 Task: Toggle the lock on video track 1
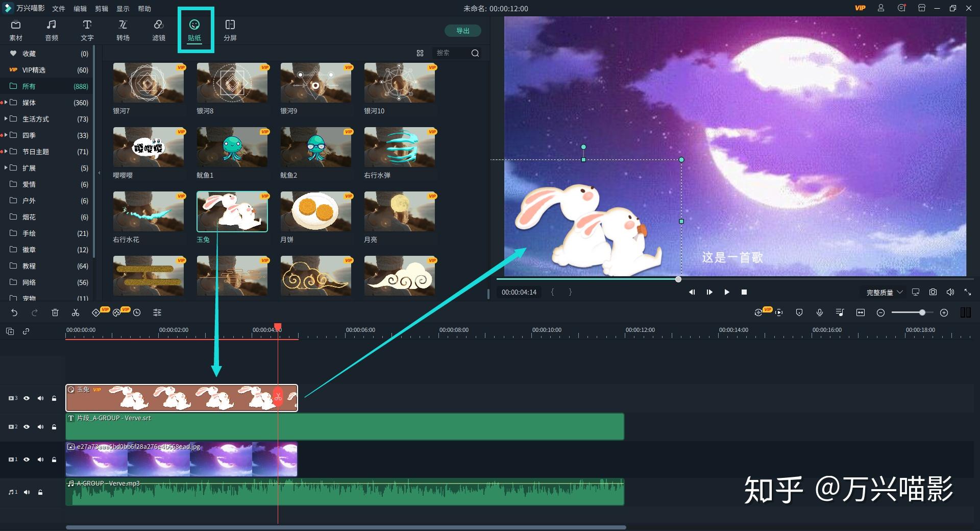point(54,460)
